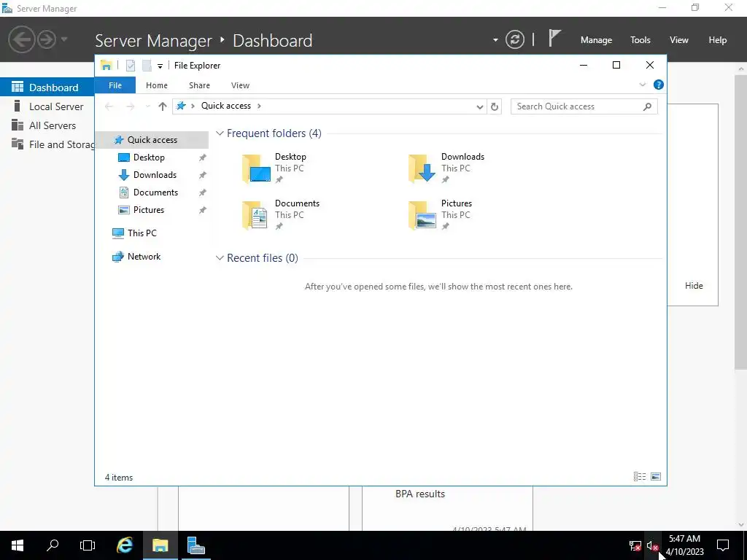Select Dashboard in Server Manager sidebar
The height and width of the screenshot is (560, 747).
click(47, 87)
